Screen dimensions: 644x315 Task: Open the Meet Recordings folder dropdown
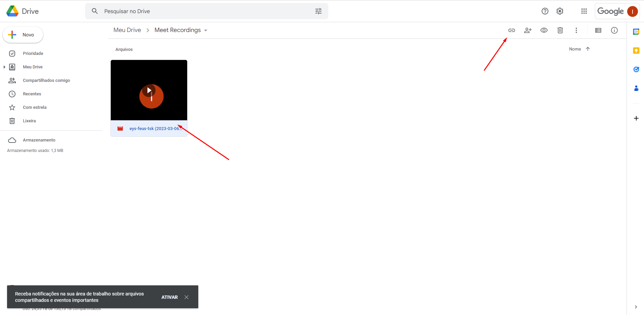[x=206, y=30]
